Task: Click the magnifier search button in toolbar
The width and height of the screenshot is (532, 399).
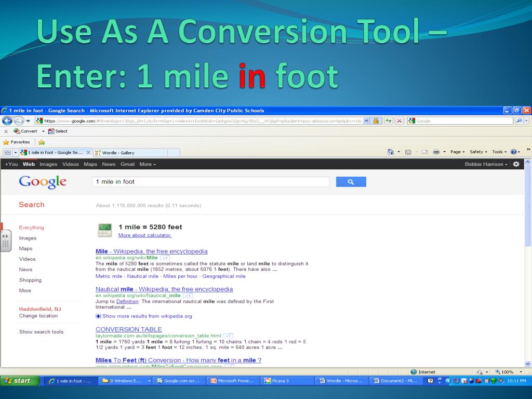Action: pos(519,121)
